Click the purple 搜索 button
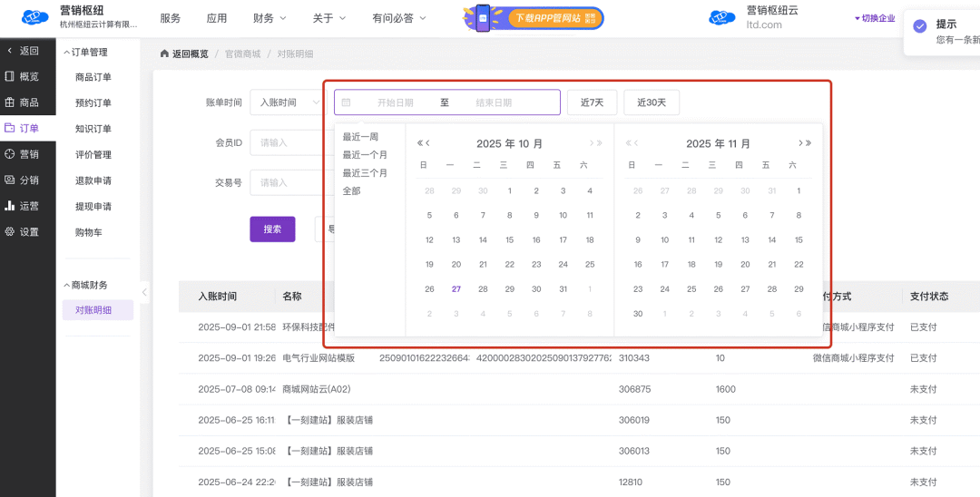This screenshot has height=497, width=980. 272,229
